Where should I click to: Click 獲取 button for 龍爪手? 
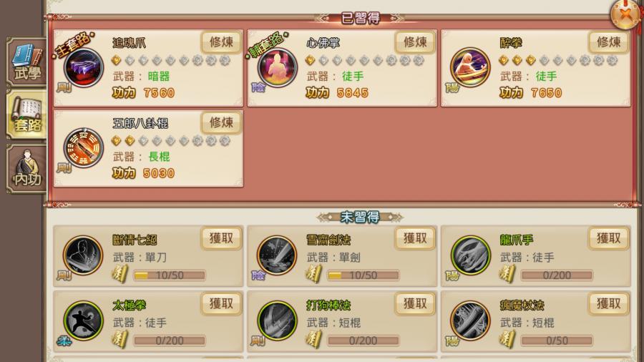609,238
